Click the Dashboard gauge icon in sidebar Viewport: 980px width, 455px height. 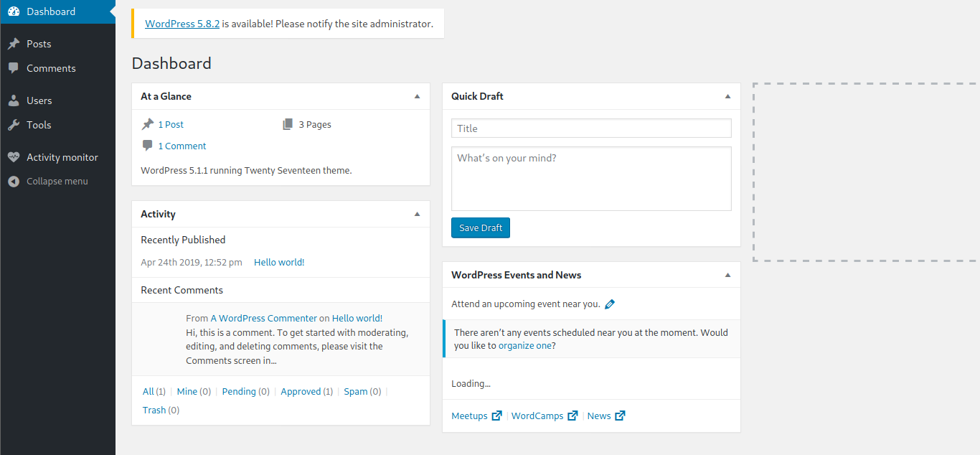pyautogui.click(x=14, y=11)
